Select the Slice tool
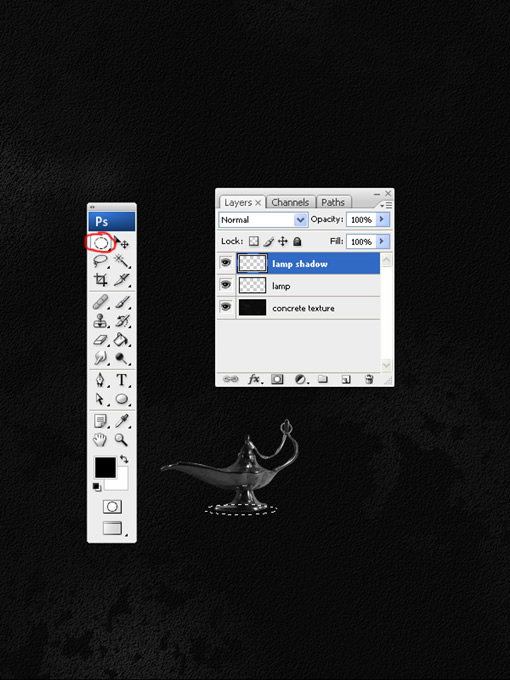Image resolution: width=510 pixels, height=680 pixels. point(122,280)
